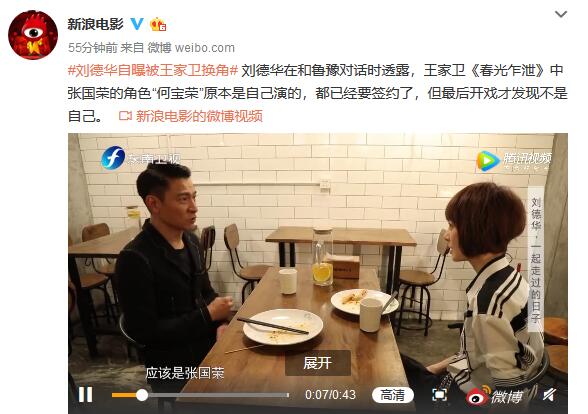Open 新浪电影的微博视频 link

(199, 116)
